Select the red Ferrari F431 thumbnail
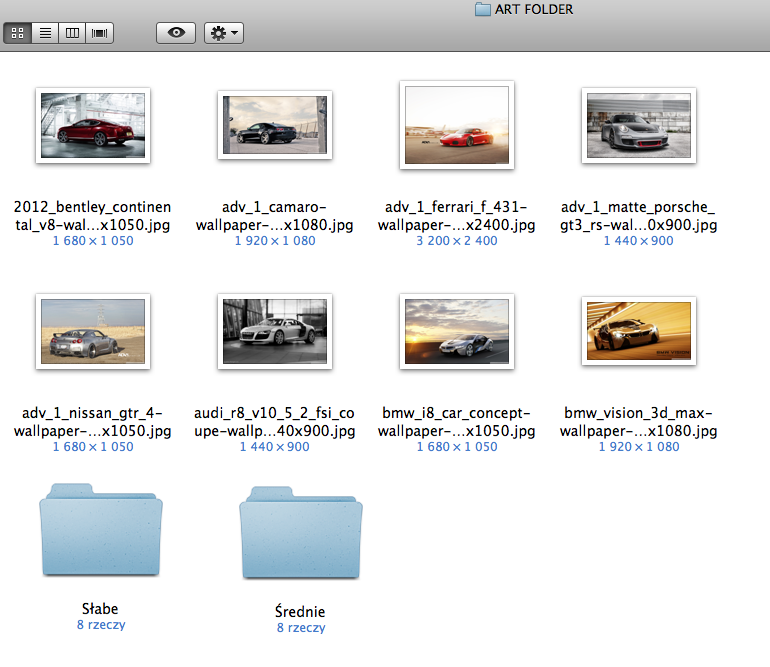Image resolution: width=770 pixels, height=667 pixels. [457, 125]
